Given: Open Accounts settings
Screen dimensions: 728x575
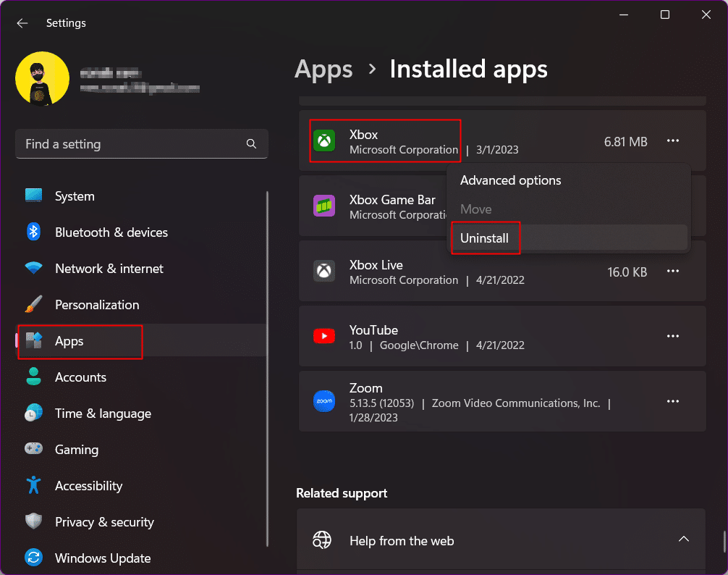Looking at the screenshot, I should (142, 377).
